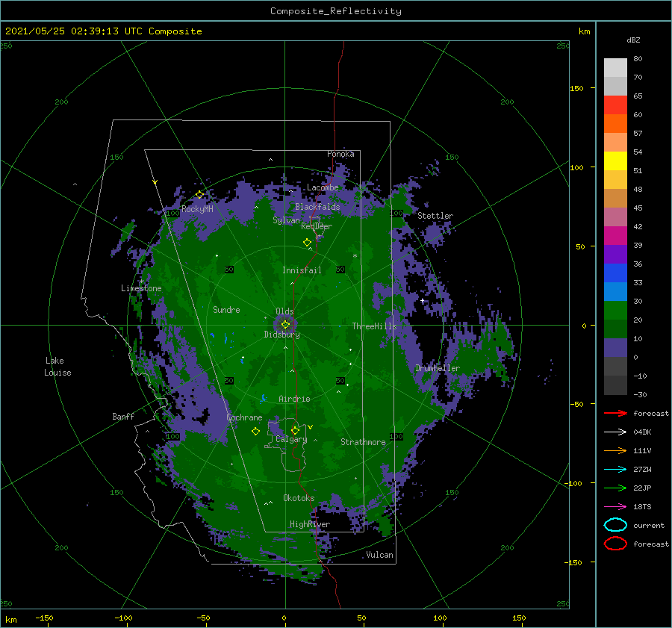Select the blue 36-33 dBZ swatch

pyautogui.click(x=615, y=273)
